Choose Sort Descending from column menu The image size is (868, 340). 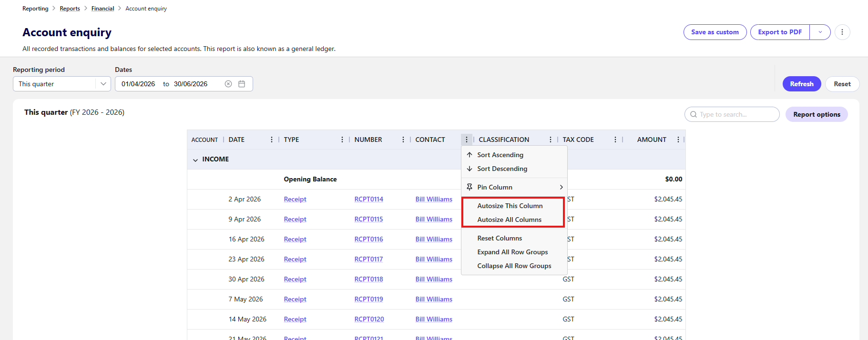point(514,169)
